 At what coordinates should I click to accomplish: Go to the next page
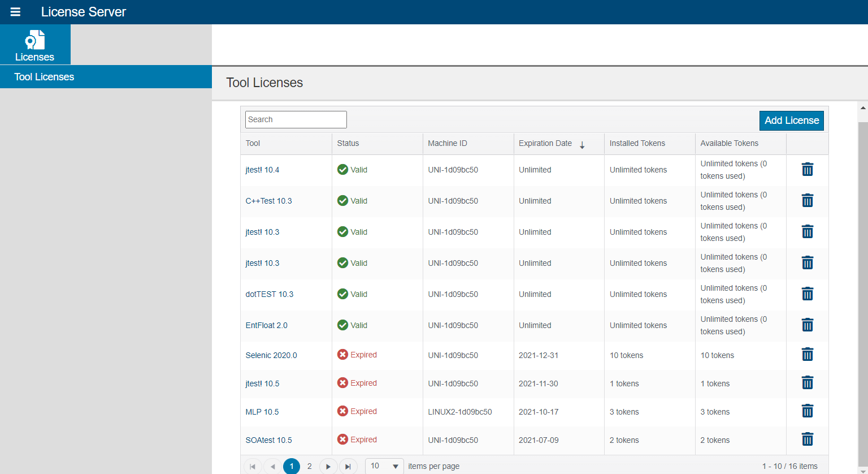click(328, 467)
